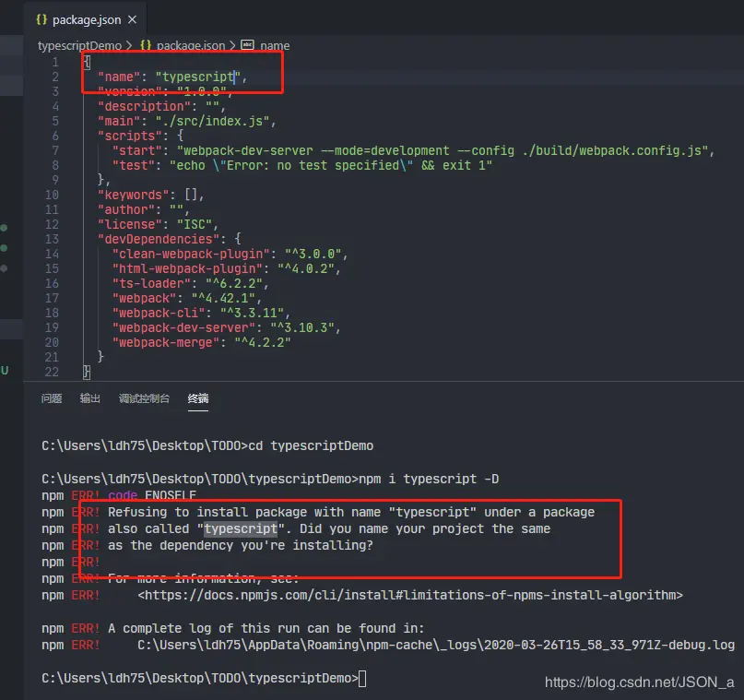Click the highlighted "typescript" word in terminal

[x=241, y=528]
